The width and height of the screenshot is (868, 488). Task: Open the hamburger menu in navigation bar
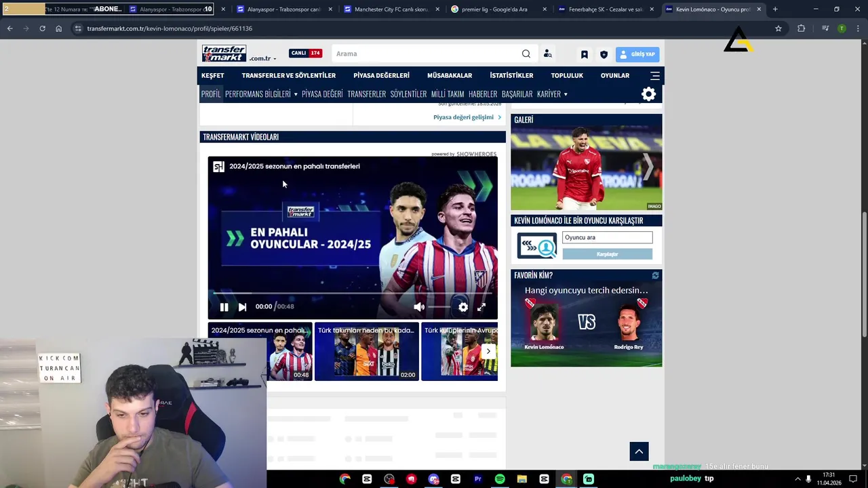click(x=655, y=75)
